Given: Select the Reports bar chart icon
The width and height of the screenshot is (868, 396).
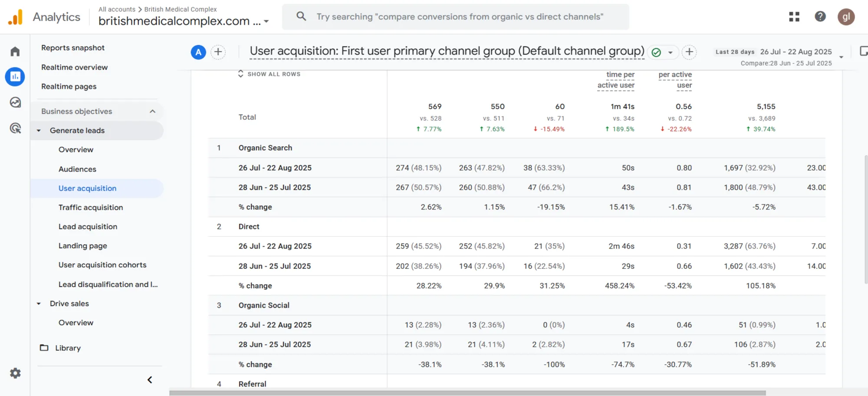Looking at the screenshot, I should [x=15, y=77].
